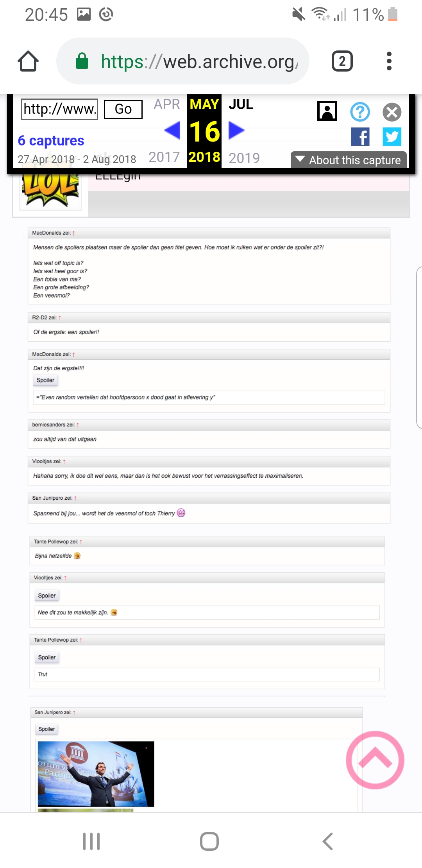Open the 6 captures link
The width and height of the screenshot is (422, 868).
point(51,140)
